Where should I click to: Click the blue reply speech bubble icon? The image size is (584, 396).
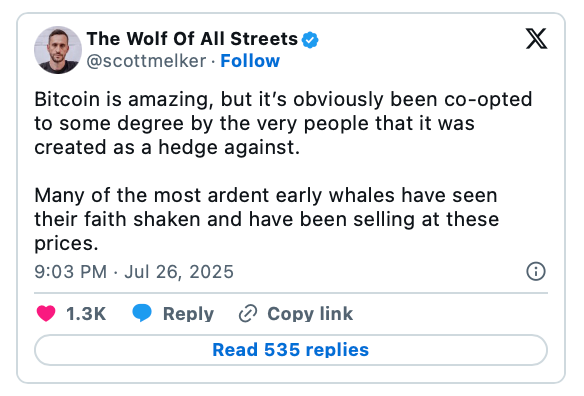coord(142,313)
